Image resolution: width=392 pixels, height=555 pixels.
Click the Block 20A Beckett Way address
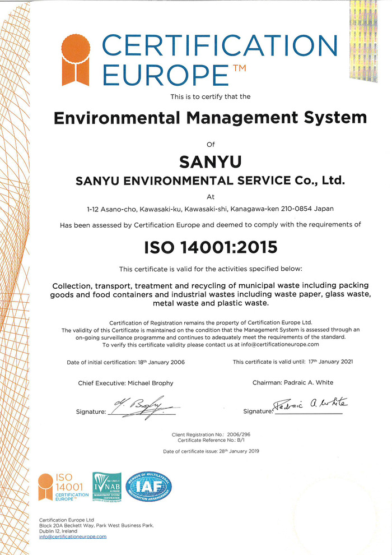click(x=96, y=525)
